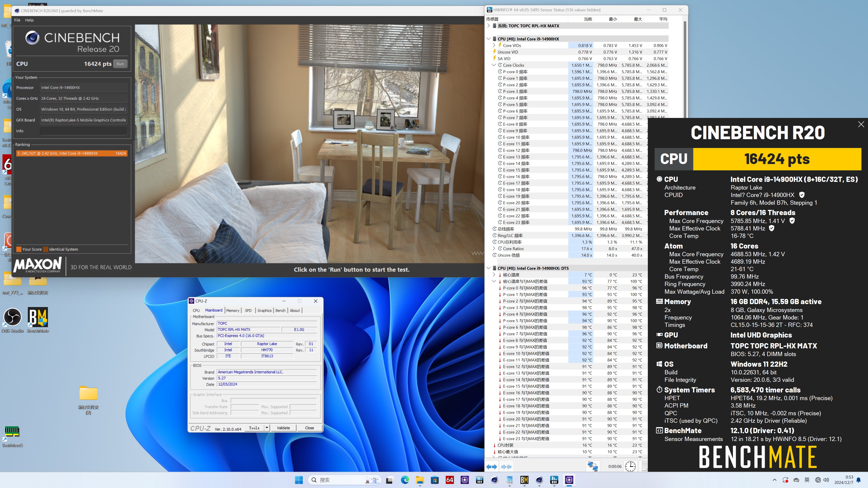Launch Microsoft Edge from the taskbar

(405, 480)
